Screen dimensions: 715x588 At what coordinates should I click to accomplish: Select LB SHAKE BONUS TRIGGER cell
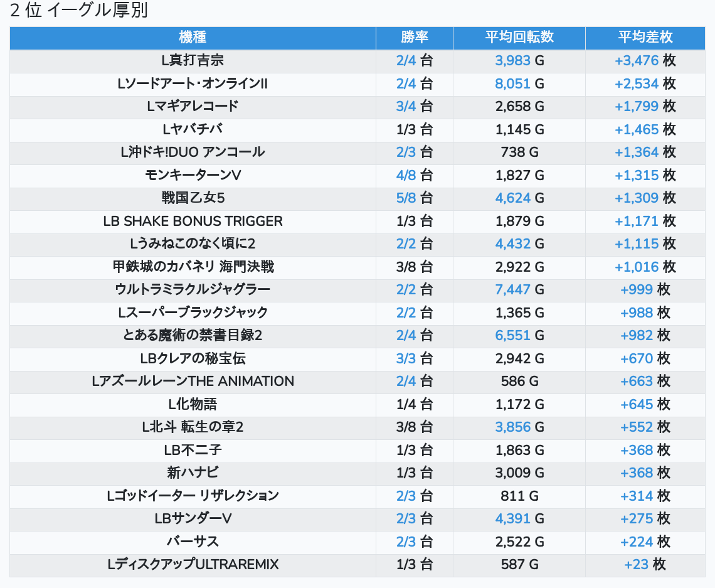193,222
